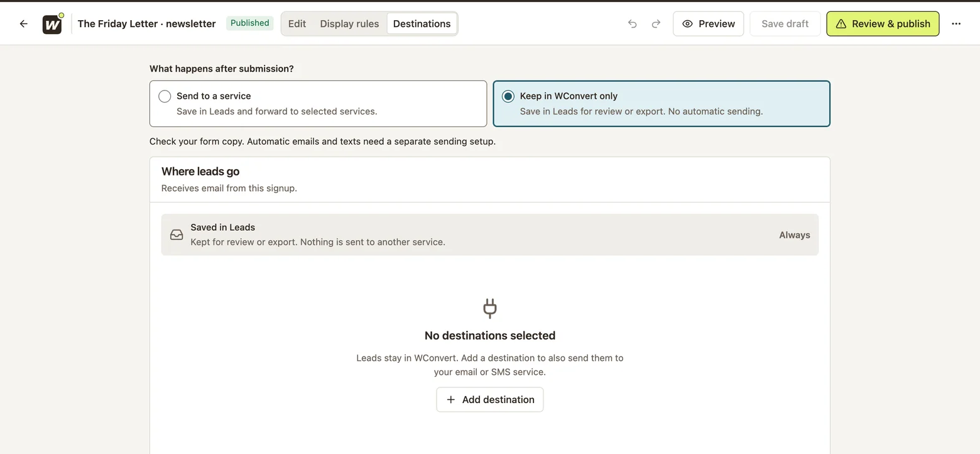Add a destination for leads
This screenshot has width=980, height=454.
(490, 400)
